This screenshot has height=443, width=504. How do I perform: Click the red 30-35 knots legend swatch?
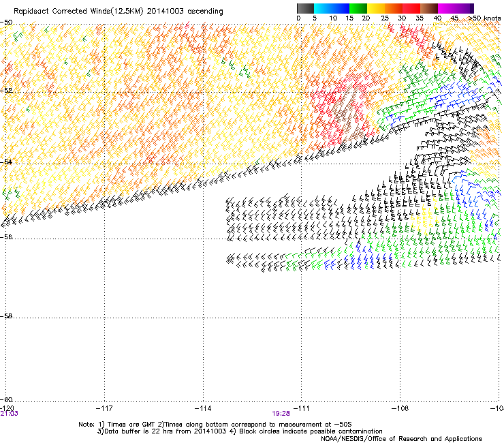pyautogui.click(x=411, y=8)
